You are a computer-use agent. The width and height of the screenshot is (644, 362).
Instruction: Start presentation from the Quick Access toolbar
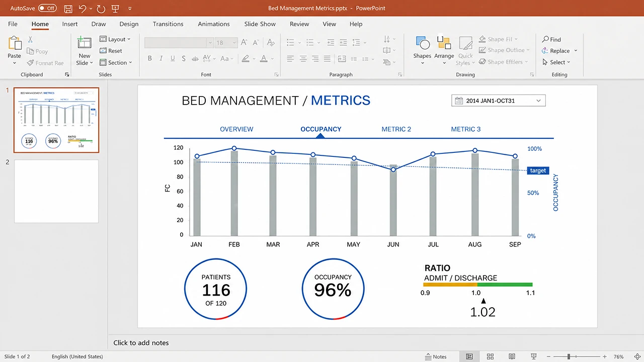115,8
